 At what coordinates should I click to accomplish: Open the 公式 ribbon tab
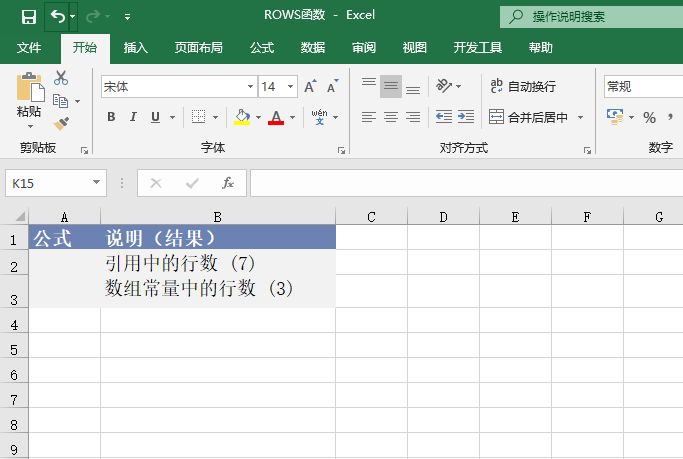[x=262, y=47]
